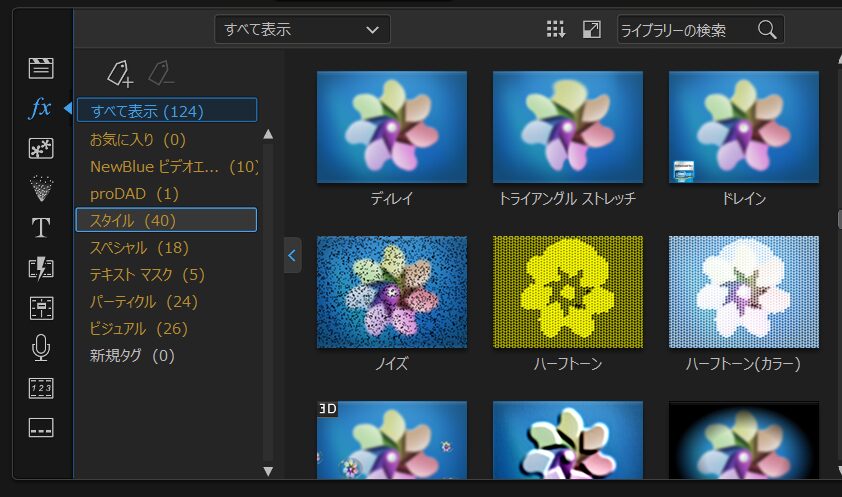Click the トライアングル ストレッチ label

568,199
